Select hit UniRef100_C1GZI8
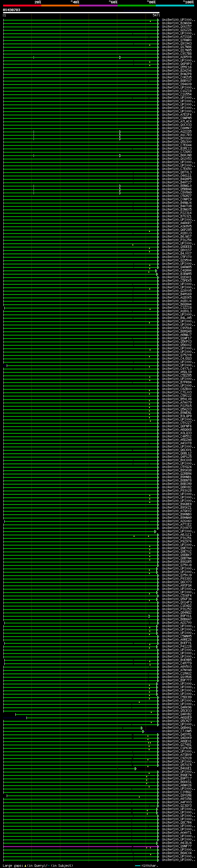This screenshot has height=868, width=197. click(x=176, y=91)
